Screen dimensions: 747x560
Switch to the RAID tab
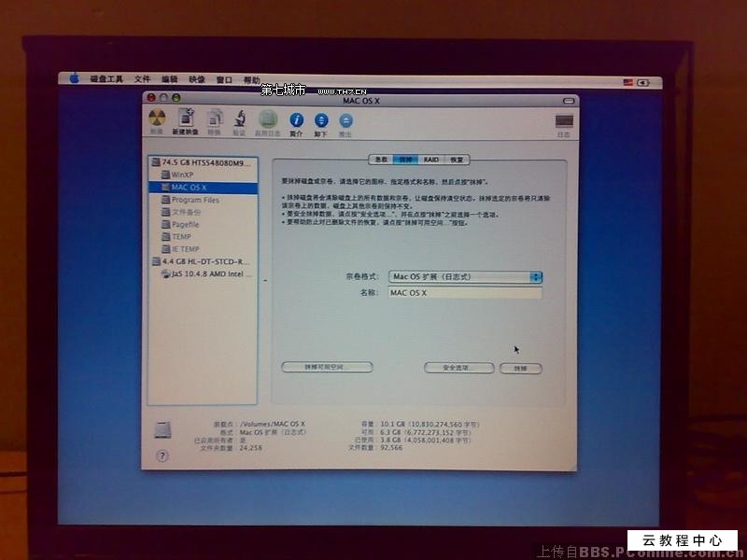coord(430,160)
